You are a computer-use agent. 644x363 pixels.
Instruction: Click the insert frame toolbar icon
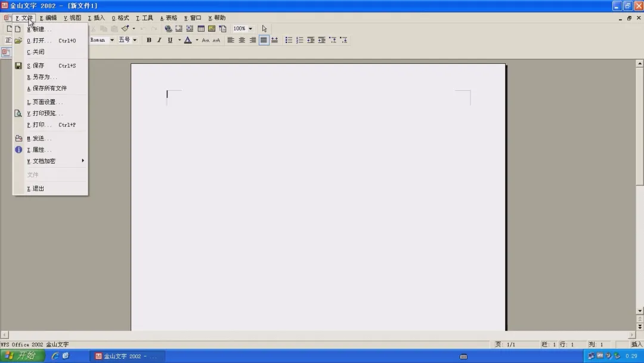click(x=179, y=29)
